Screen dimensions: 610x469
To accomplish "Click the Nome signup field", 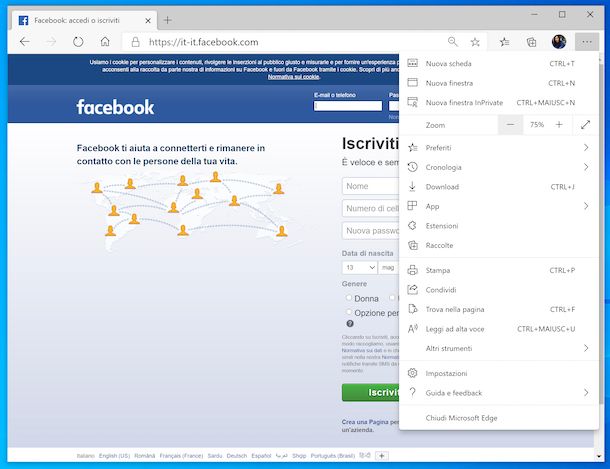I will click(371, 186).
